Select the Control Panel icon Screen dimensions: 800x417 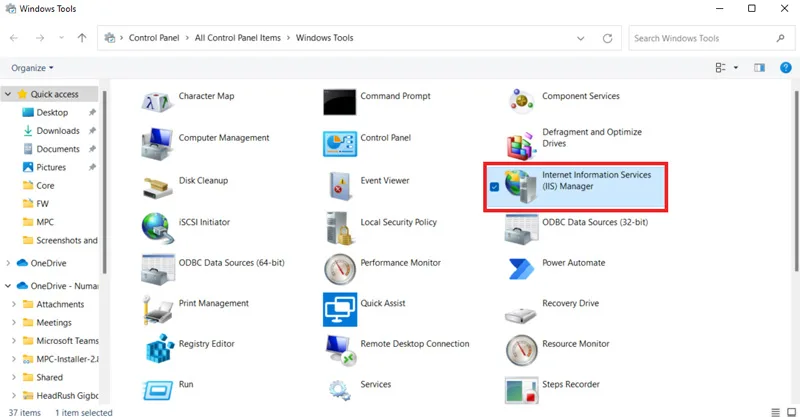[339, 143]
